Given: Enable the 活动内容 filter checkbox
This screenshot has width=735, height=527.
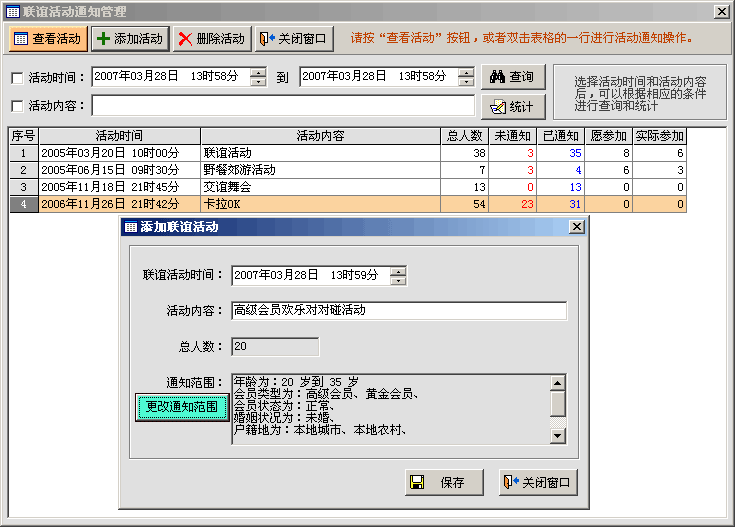Looking at the screenshot, I should click(17, 106).
